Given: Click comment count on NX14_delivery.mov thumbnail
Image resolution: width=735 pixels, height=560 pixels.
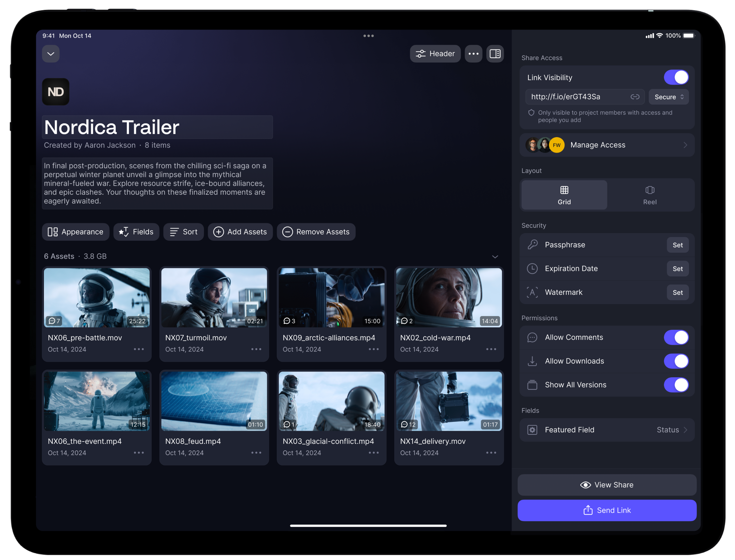Looking at the screenshot, I should (x=408, y=425).
